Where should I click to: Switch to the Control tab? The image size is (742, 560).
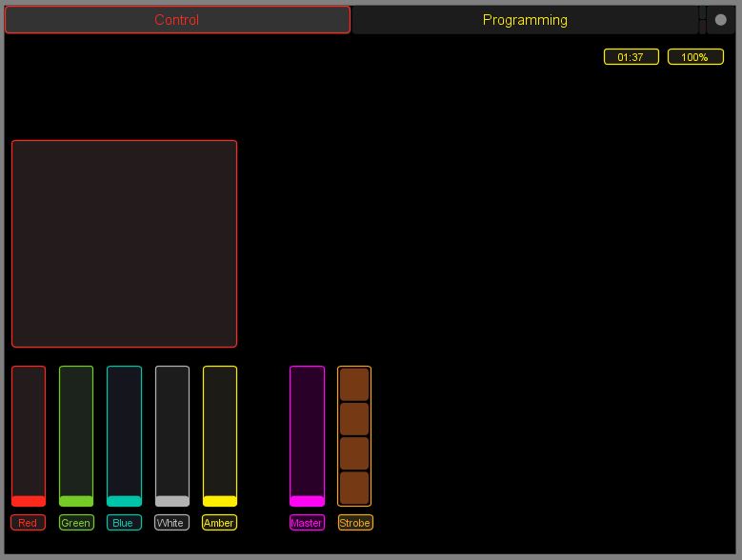coord(177,20)
